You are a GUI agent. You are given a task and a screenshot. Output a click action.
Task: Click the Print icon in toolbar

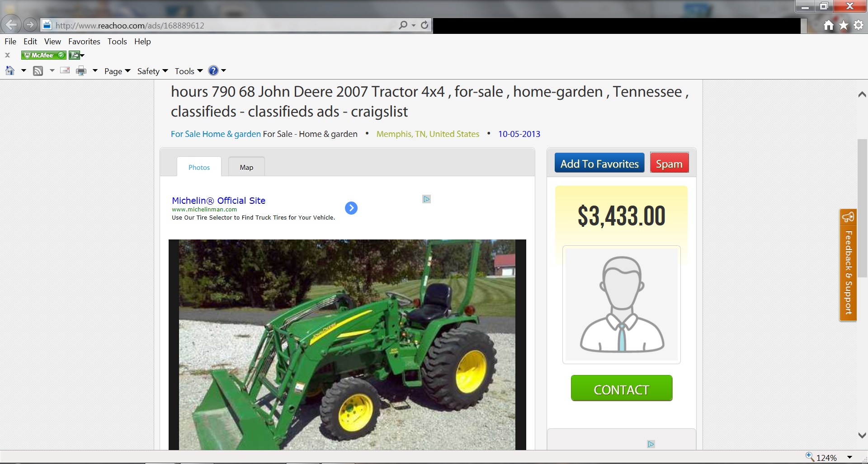[x=81, y=71]
